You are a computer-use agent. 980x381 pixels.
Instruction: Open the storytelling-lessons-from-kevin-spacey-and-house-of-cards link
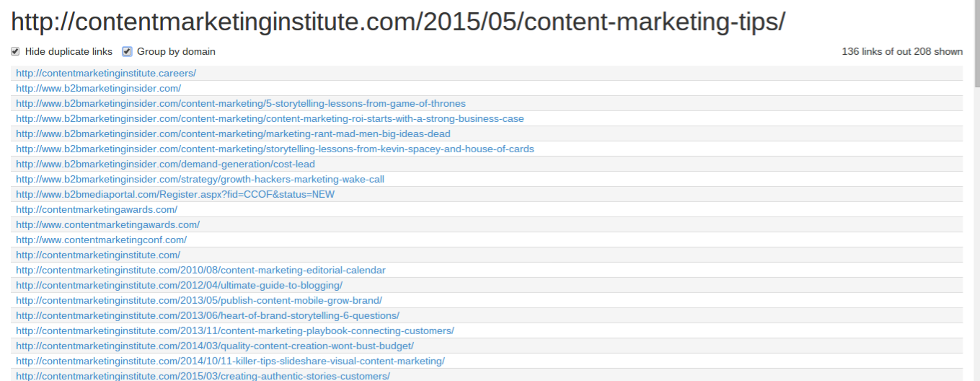click(275, 149)
